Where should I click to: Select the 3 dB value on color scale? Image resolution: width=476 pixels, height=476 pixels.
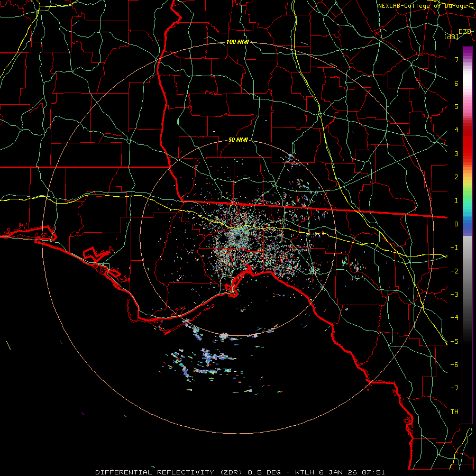(x=456, y=153)
